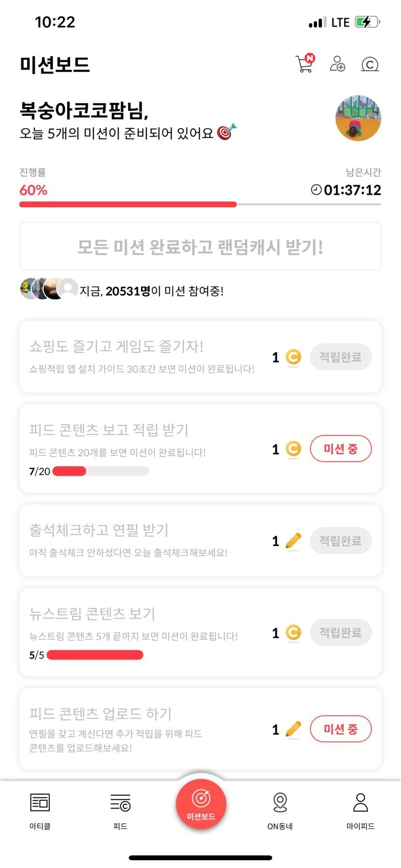Tap the profile avatar picture
Screen dimensions: 401x868
tap(358, 118)
